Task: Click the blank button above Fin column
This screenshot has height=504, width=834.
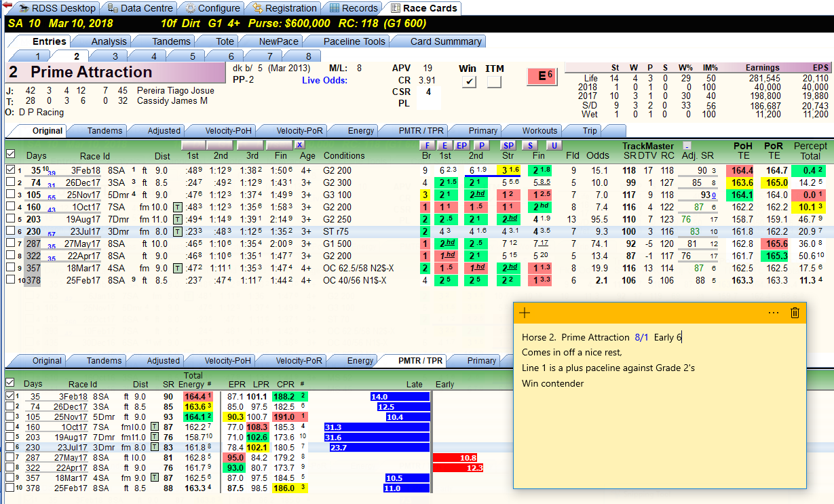Action: [x=280, y=145]
